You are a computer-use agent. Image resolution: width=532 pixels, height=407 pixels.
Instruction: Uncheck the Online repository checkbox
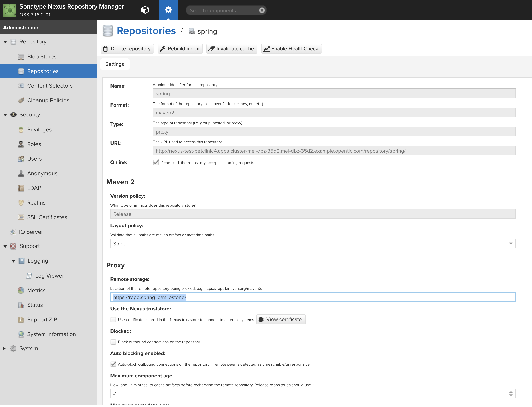coord(156,162)
